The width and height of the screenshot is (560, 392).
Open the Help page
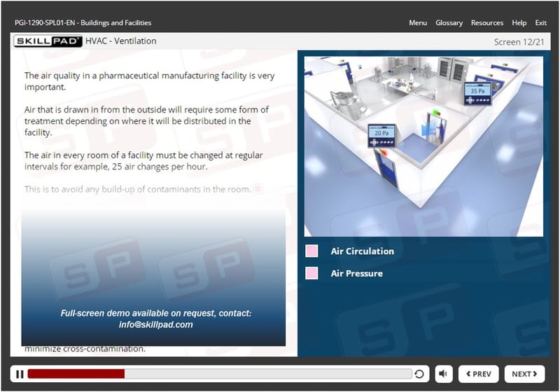(x=519, y=23)
